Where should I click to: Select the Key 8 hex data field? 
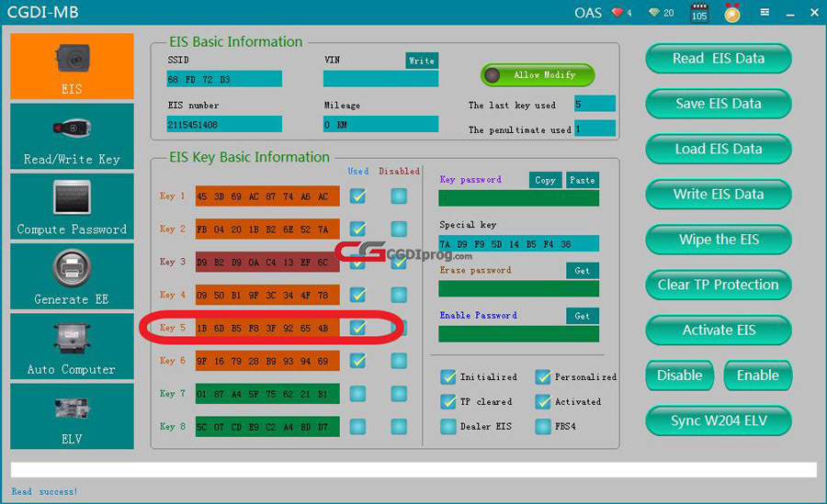[267, 427]
